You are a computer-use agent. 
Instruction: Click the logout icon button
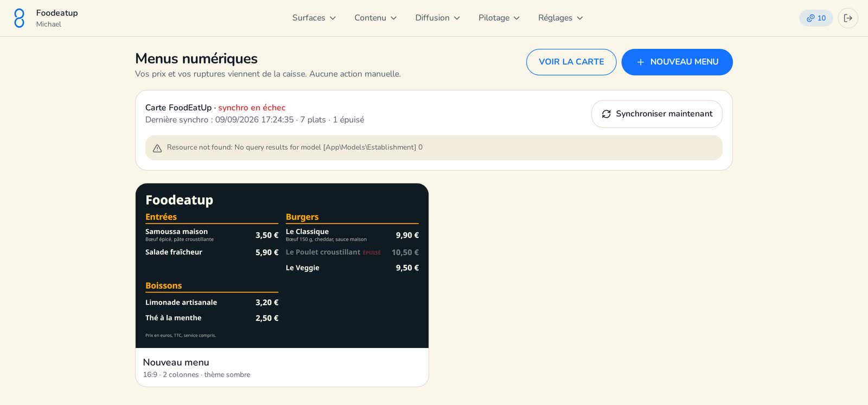click(848, 18)
